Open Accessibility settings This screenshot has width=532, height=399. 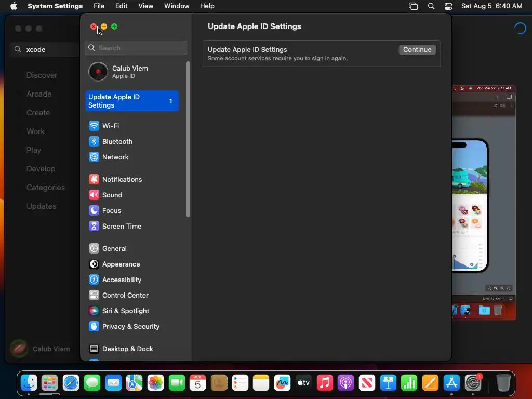[x=132, y=280]
